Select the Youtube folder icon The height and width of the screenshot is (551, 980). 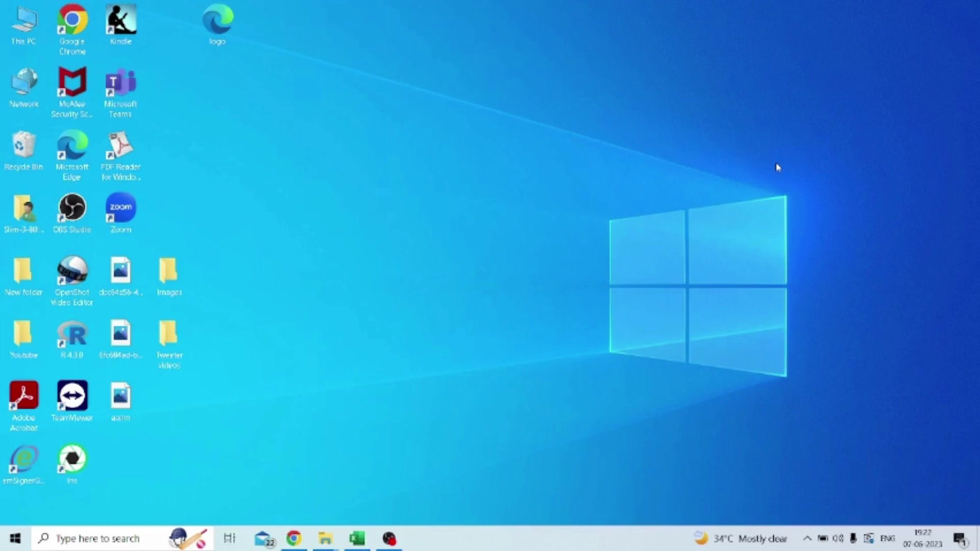tap(23, 339)
